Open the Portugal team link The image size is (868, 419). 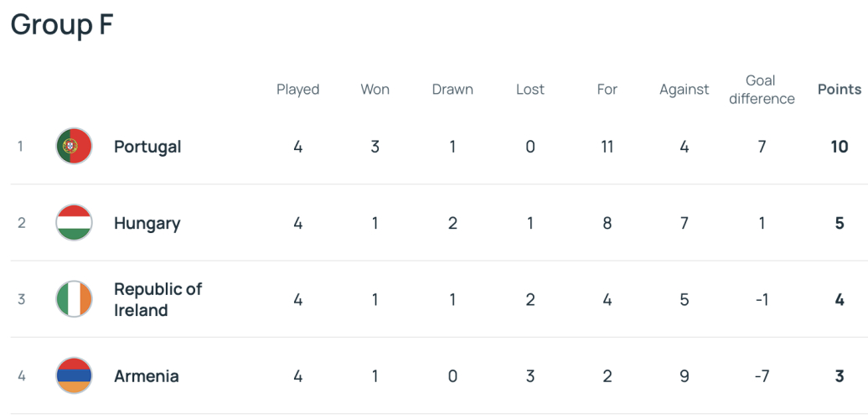pos(147,147)
